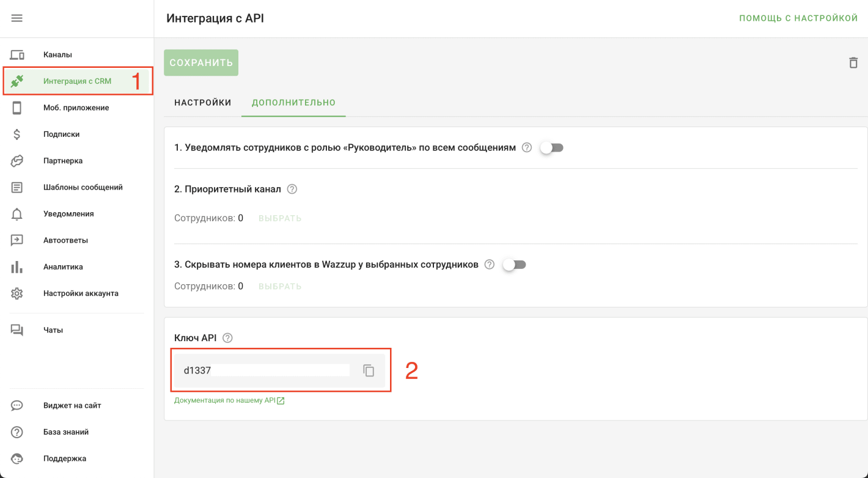Screen dimensions: 868x478
Task: Open help tooltip next to Ключ API
Action: (x=228, y=338)
